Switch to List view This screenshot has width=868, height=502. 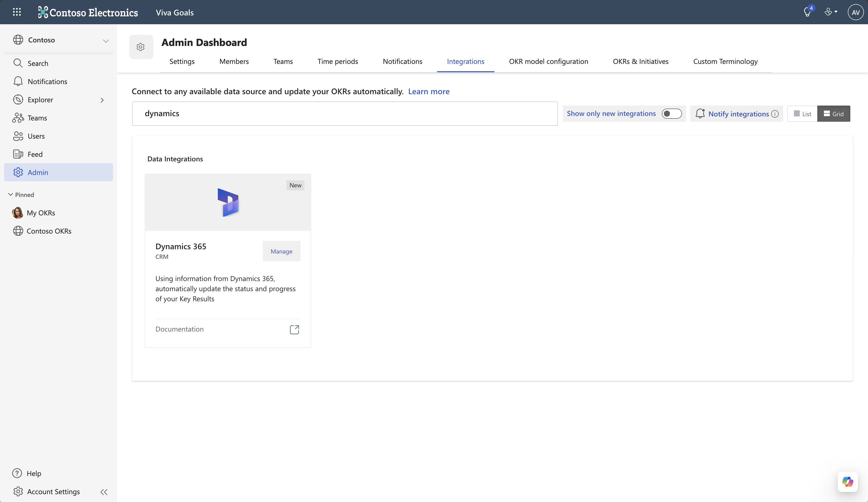click(802, 114)
